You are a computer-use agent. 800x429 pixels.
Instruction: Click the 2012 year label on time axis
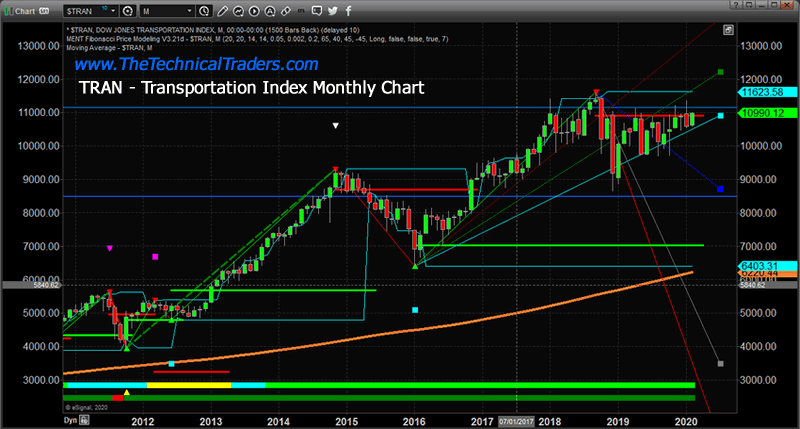click(143, 422)
